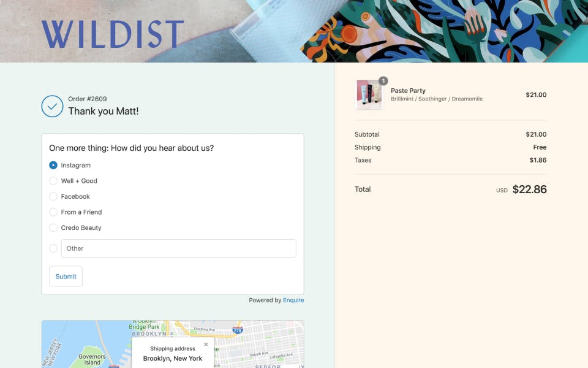The width and height of the screenshot is (588, 368).
Task: Click the Shipping value Free
Action: pos(540,147)
